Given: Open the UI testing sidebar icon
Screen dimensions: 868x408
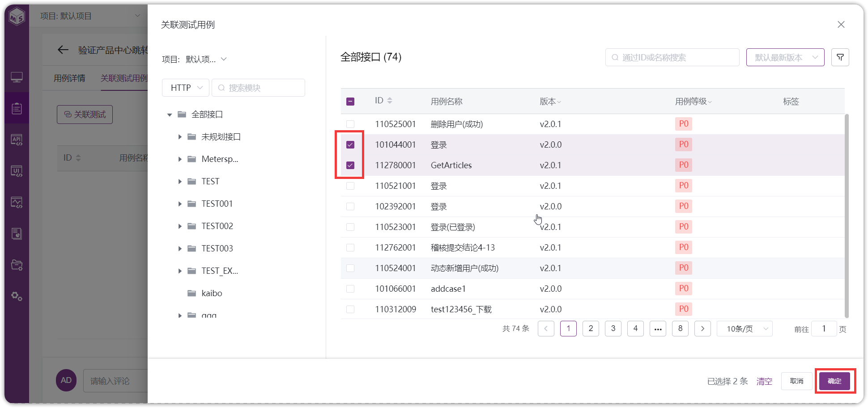Looking at the screenshot, I should tap(17, 171).
